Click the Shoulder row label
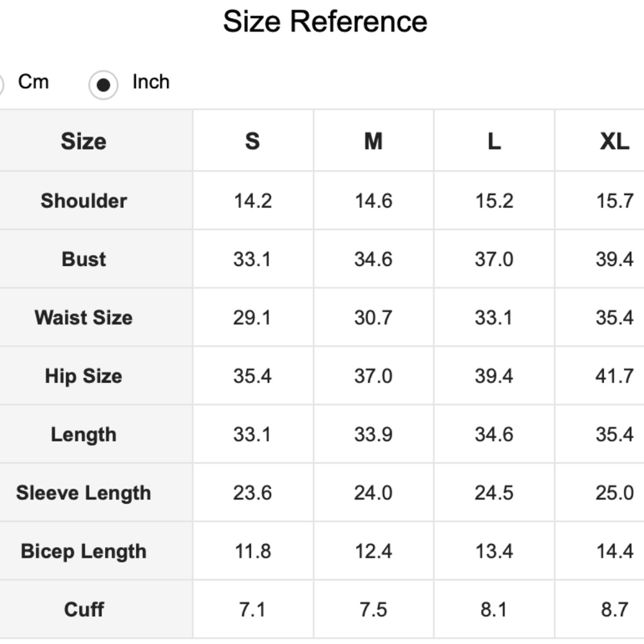This screenshot has width=644, height=644. coord(84,201)
